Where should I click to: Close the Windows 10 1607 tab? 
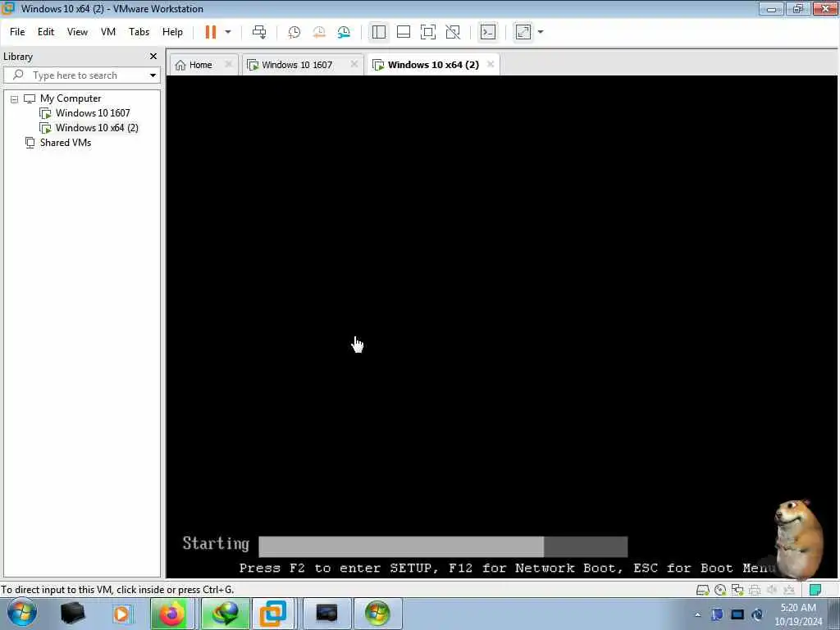(354, 64)
